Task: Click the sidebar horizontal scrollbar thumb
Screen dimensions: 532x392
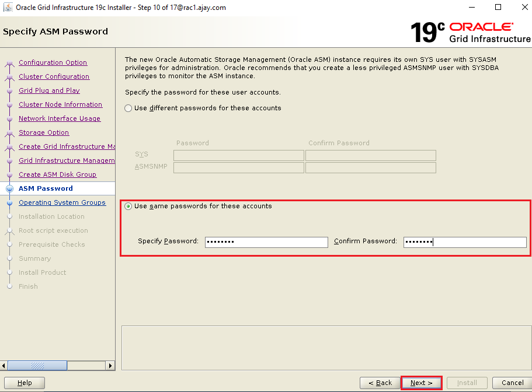Action: click(37, 366)
